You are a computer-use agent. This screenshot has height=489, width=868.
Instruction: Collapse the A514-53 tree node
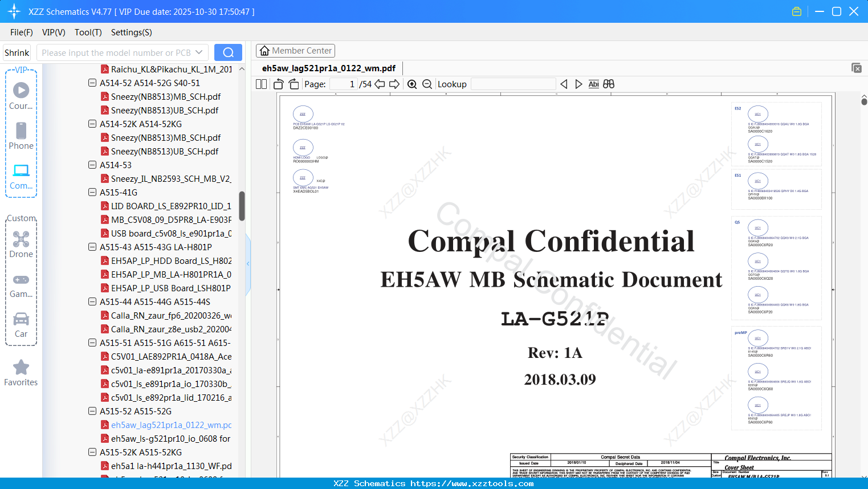[92, 165]
